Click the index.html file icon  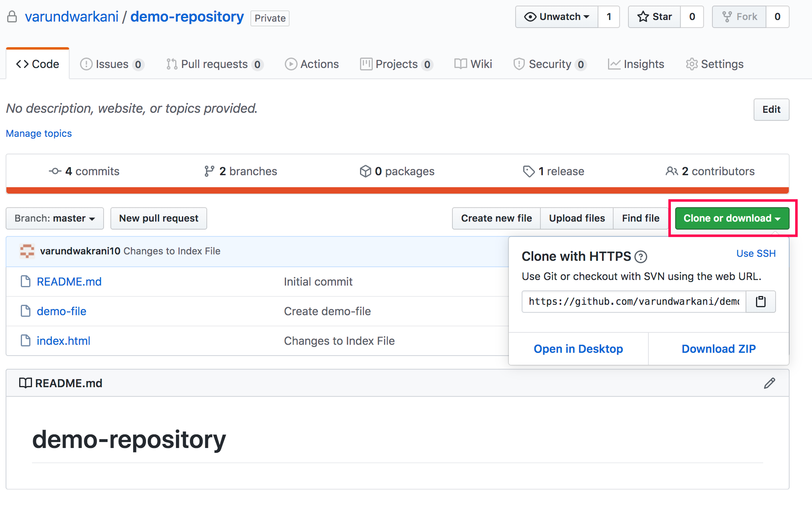pos(26,341)
